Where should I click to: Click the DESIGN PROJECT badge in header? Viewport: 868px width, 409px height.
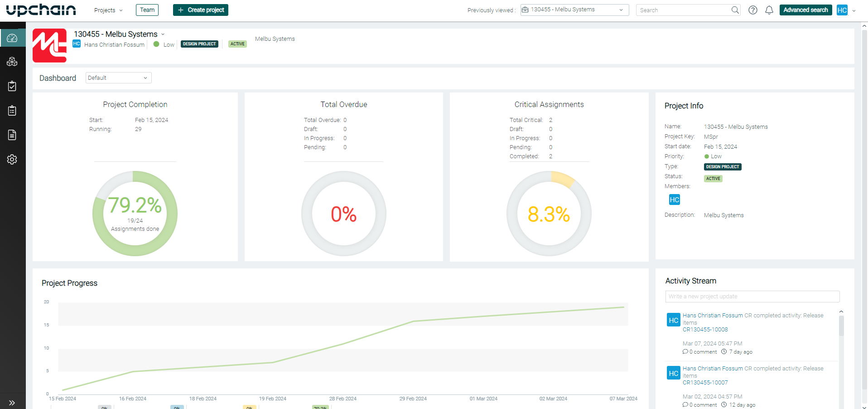click(199, 44)
